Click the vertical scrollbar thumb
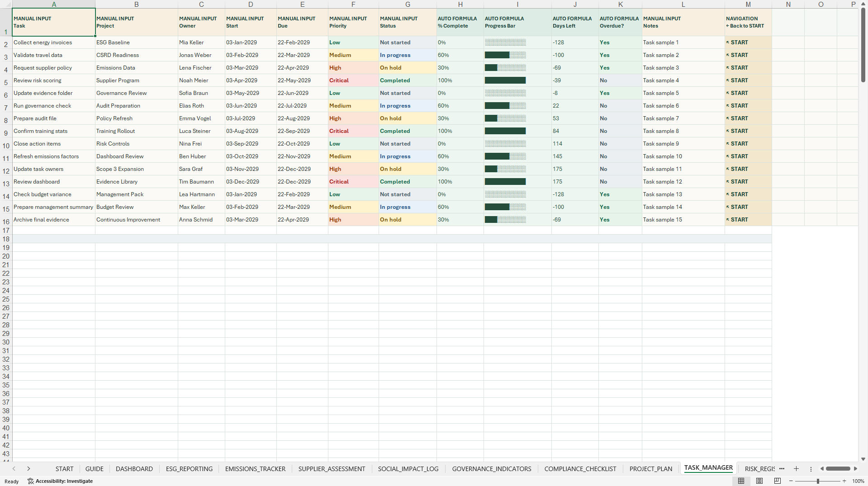The height and width of the screenshot is (486, 868). click(863, 45)
